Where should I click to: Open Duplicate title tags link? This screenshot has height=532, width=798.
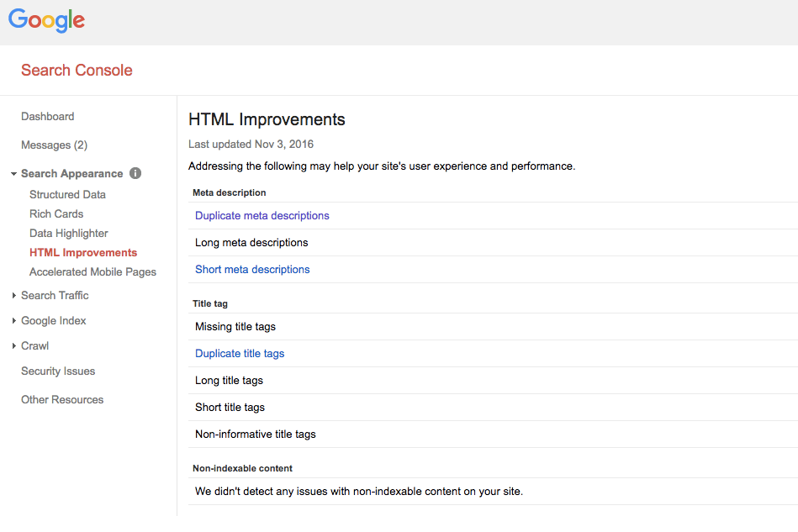[x=240, y=354]
